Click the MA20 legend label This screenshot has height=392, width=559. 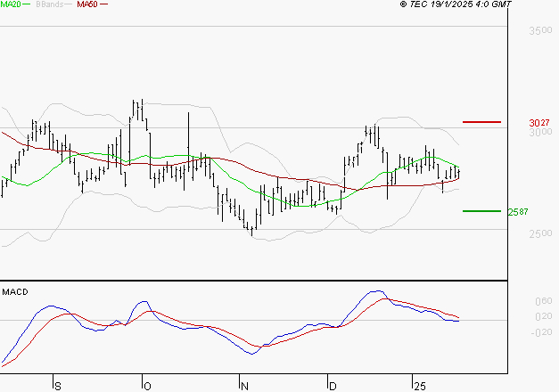pyautogui.click(x=11, y=4)
